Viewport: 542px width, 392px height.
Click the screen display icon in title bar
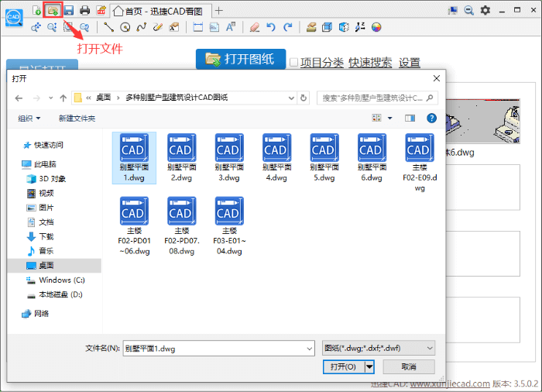pos(453,10)
